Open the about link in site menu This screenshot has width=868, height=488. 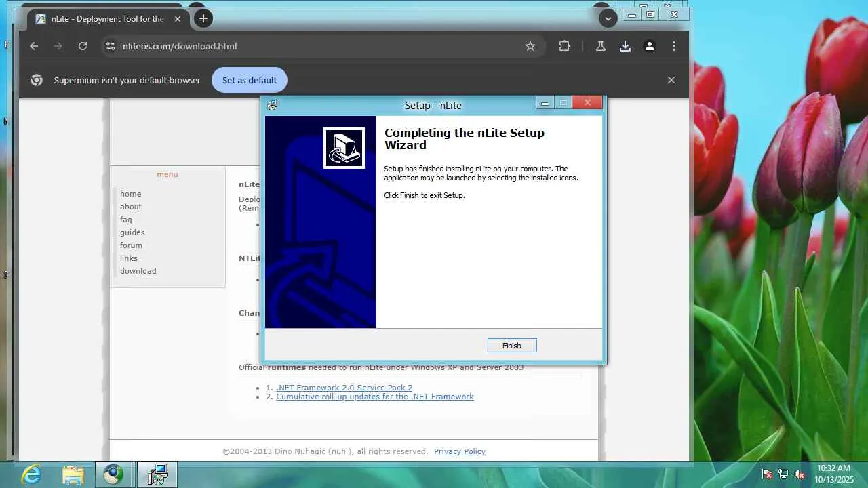click(131, 207)
